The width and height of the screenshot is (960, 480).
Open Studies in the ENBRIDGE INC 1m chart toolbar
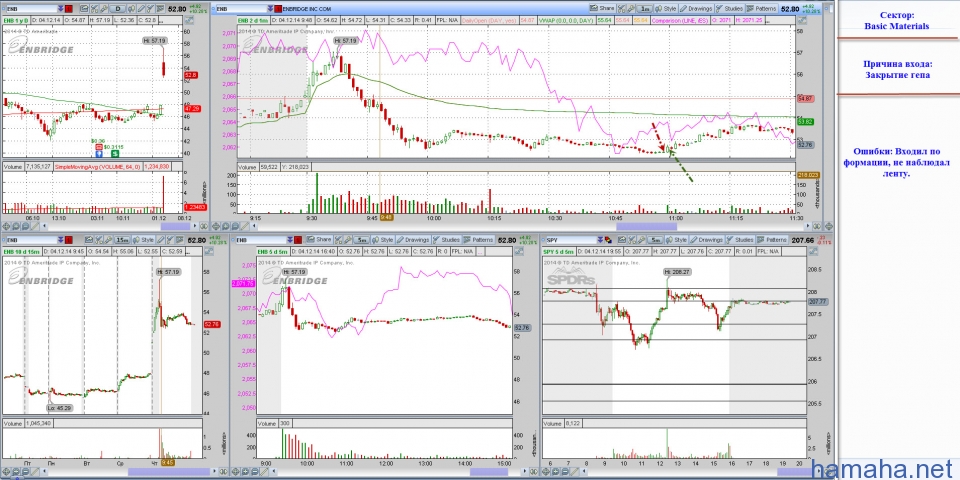730,8
